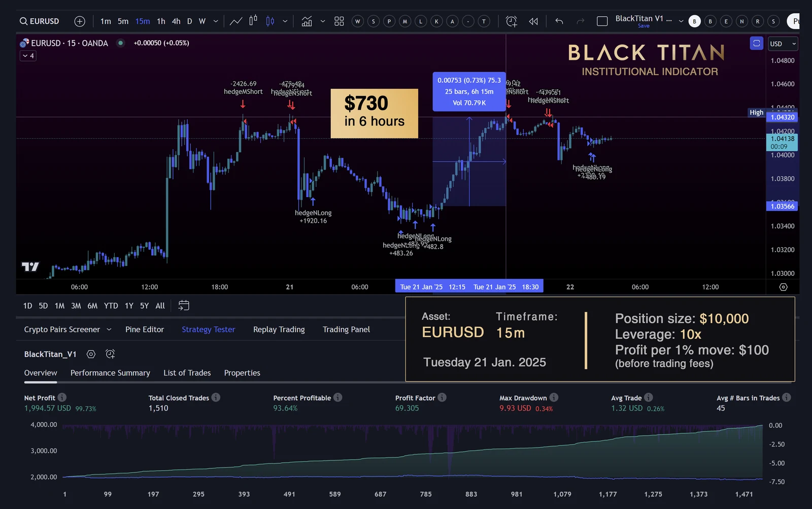Click the square layout setup icon

point(602,21)
